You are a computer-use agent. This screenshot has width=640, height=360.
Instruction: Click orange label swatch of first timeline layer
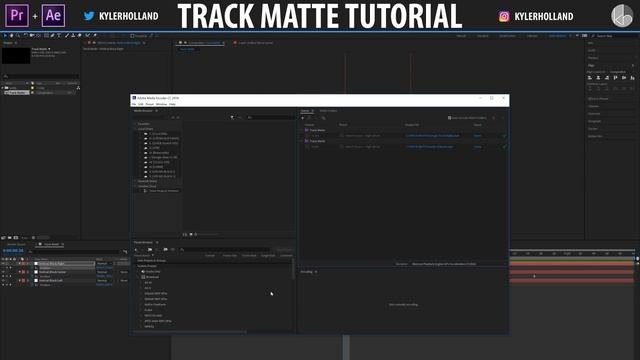point(23,264)
